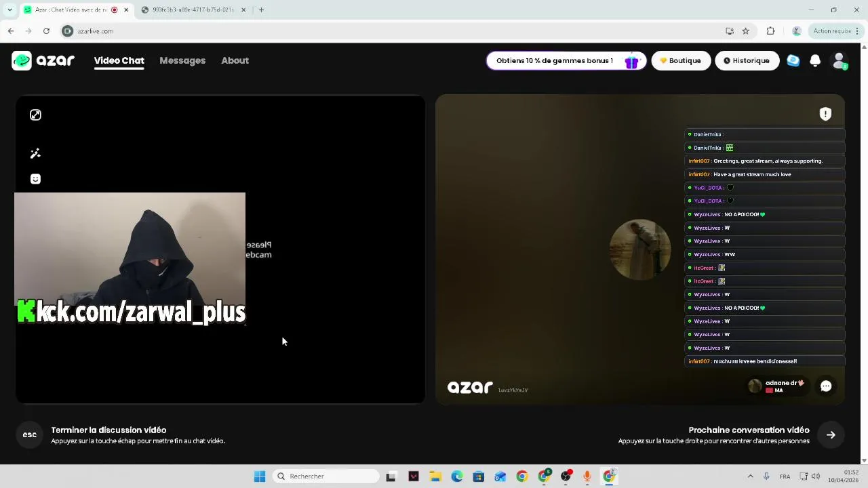Viewport: 868px width, 488px height.
Task: Open the Historique panel
Action: pos(747,60)
